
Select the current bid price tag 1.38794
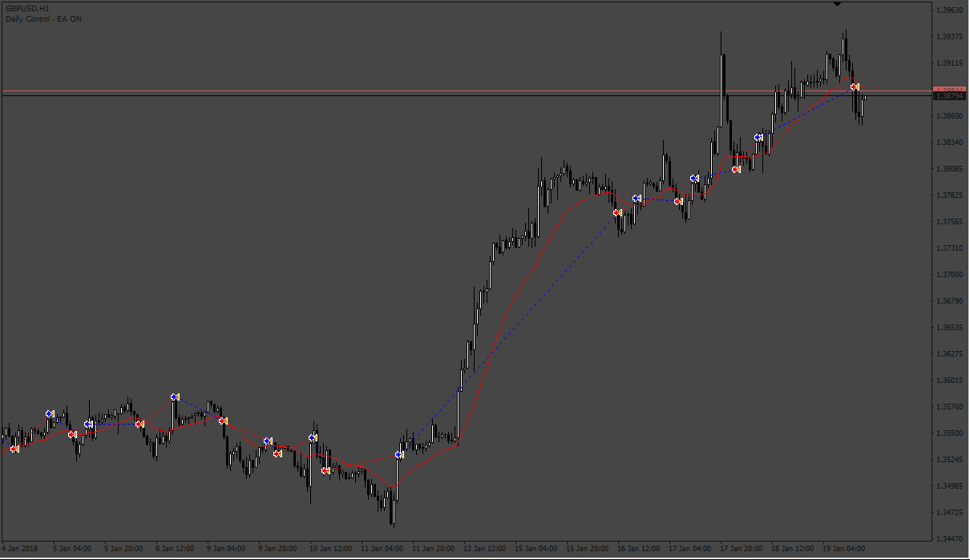click(x=951, y=96)
